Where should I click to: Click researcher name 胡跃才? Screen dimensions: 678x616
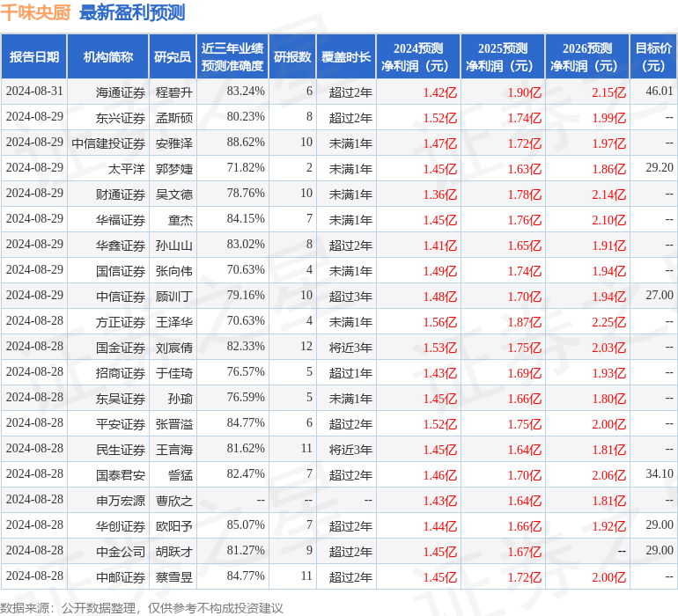(174, 551)
